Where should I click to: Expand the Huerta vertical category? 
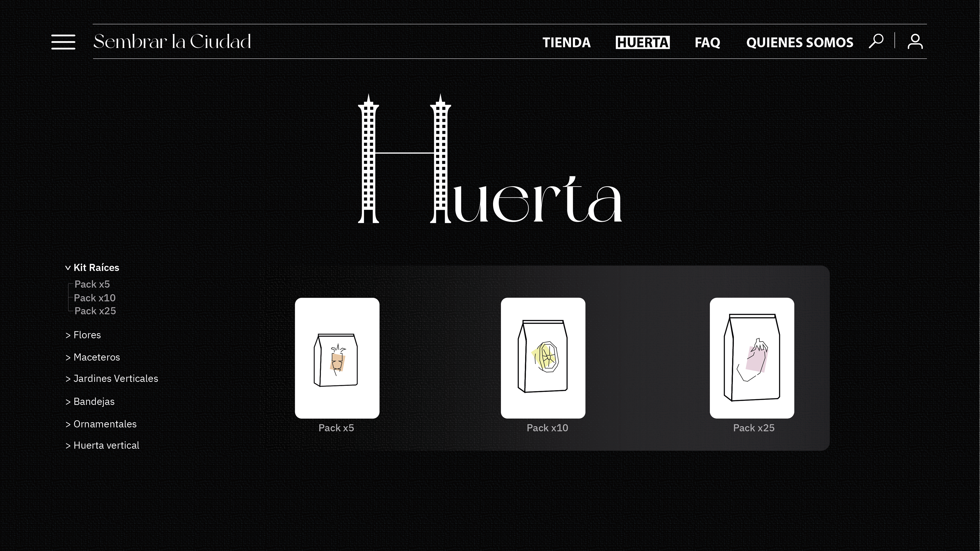tap(102, 445)
